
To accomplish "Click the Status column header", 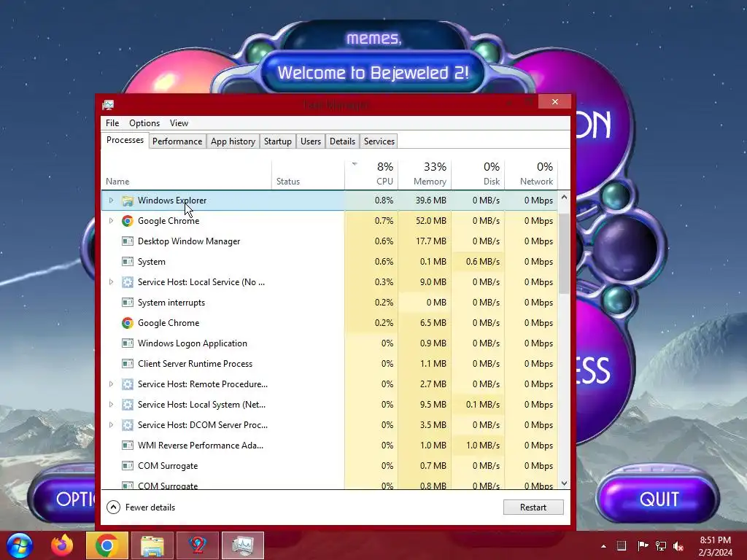I will 309,174.
